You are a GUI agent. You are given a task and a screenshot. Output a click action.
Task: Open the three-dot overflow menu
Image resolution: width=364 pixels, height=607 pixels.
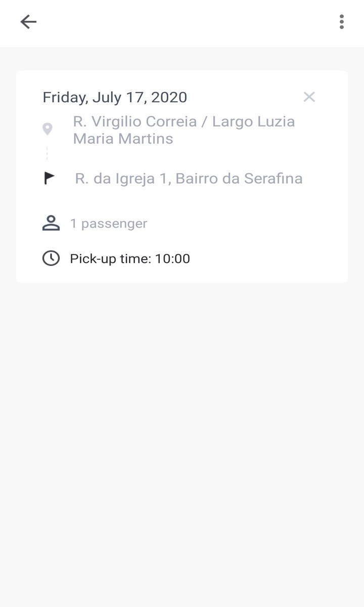coord(342,22)
